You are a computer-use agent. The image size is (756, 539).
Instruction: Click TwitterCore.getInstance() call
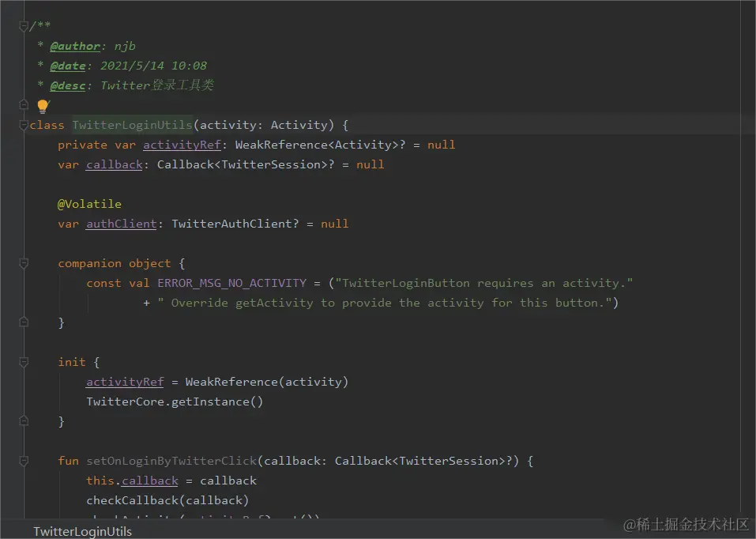click(175, 401)
